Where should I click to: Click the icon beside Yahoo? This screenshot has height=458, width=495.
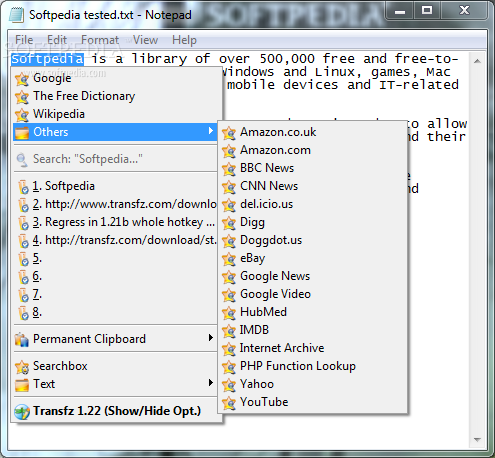(229, 385)
